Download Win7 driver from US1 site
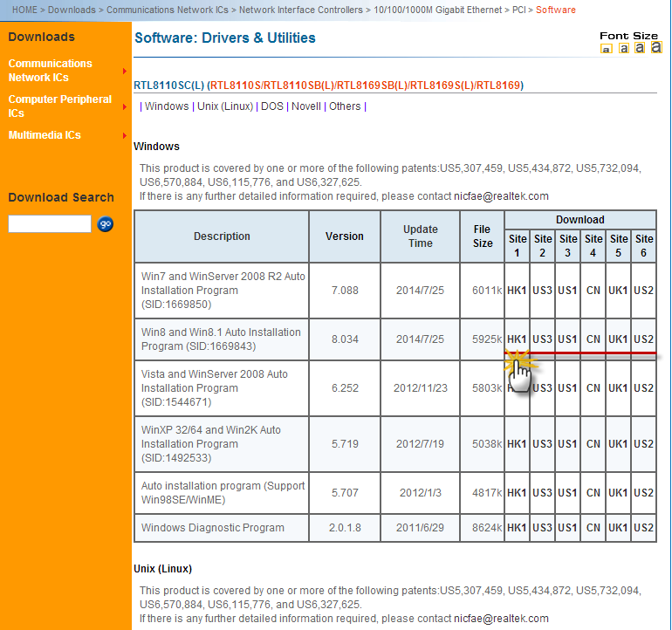This screenshot has width=672, height=630. pyautogui.click(x=567, y=291)
